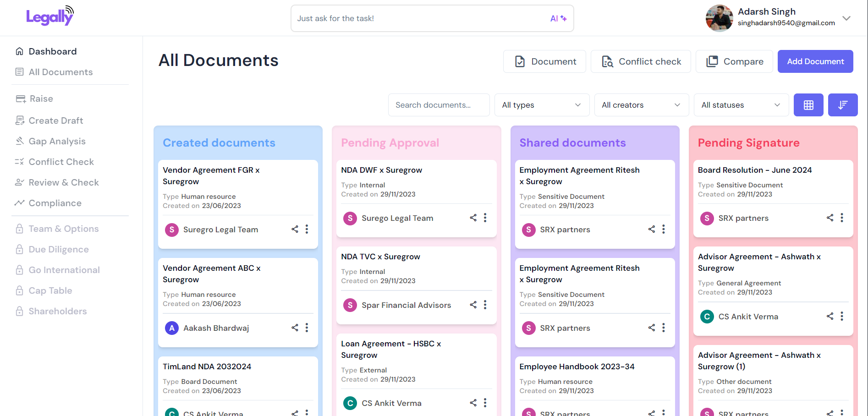The height and width of the screenshot is (416, 868).
Task: Switch to grid view layout
Action: point(808,105)
